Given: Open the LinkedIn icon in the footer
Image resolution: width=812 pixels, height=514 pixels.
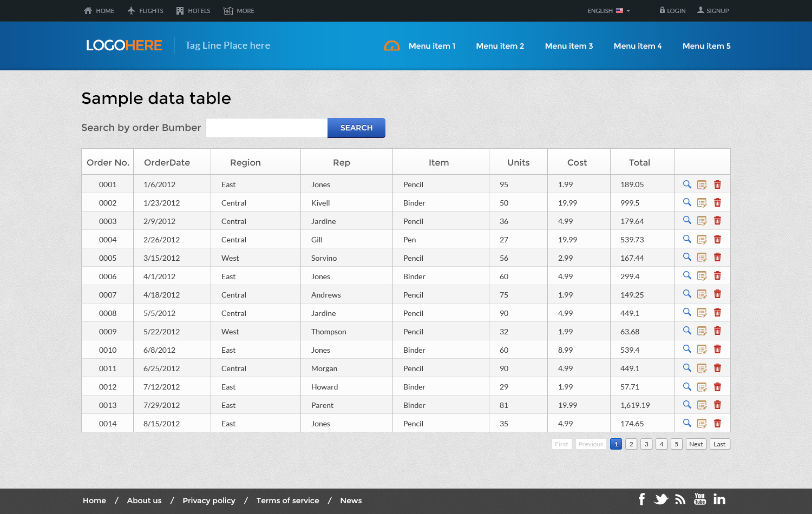Looking at the screenshot, I should click(x=719, y=499).
